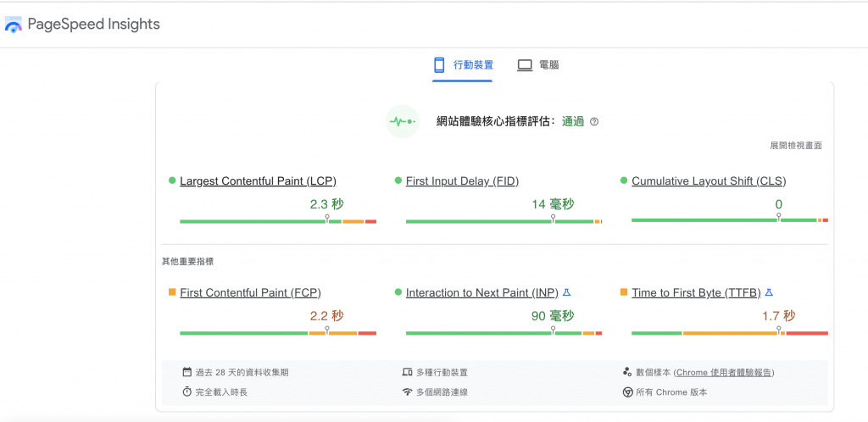Switch to the 行動裝置 mobile tab
The image size is (868, 422).
tap(463, 65)
